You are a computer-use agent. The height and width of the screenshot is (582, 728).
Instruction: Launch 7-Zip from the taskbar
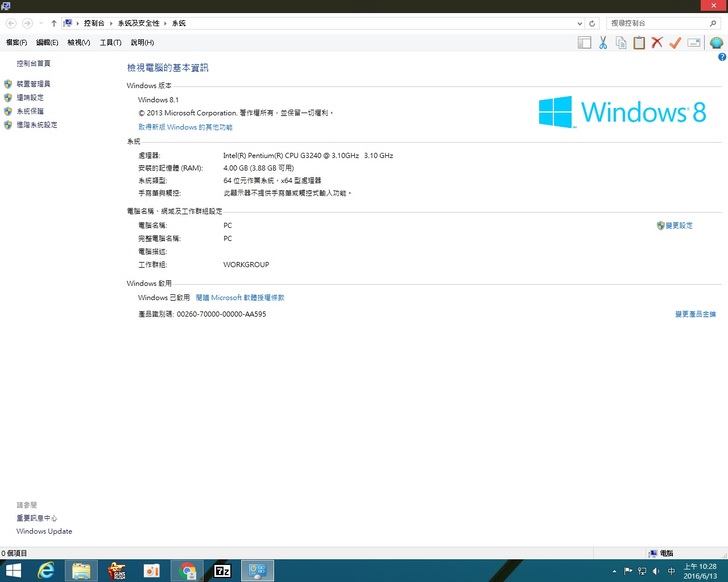point(222,570)
